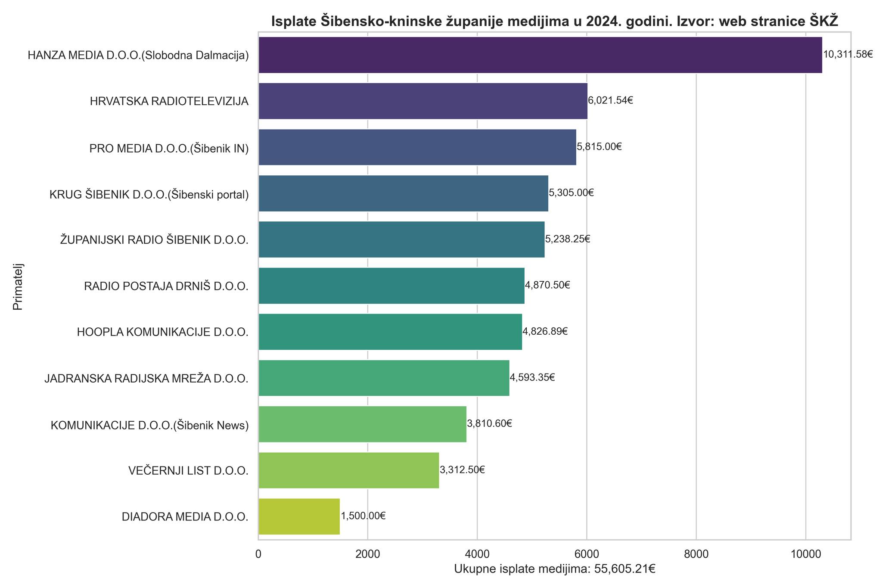Screen dimensions: 882x588
Task: Click the HOOPLA KOMUNIKACIJE green bar
Action: (390, 332)
